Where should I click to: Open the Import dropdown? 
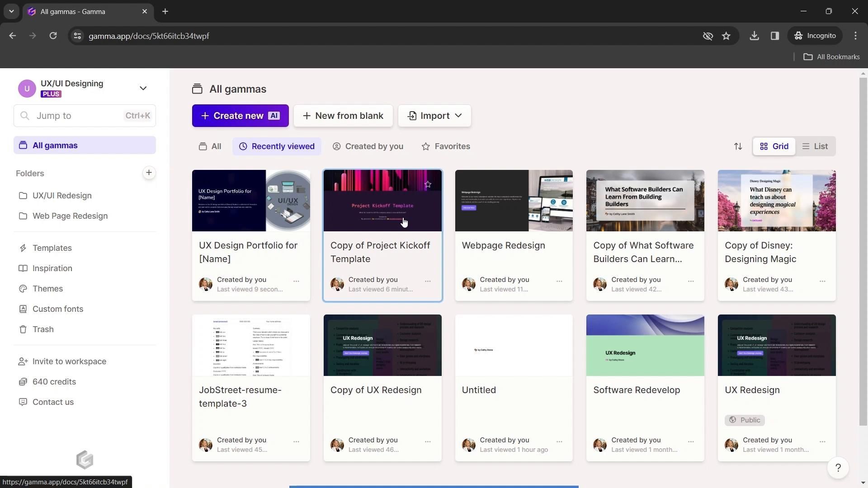click(434, 116)
